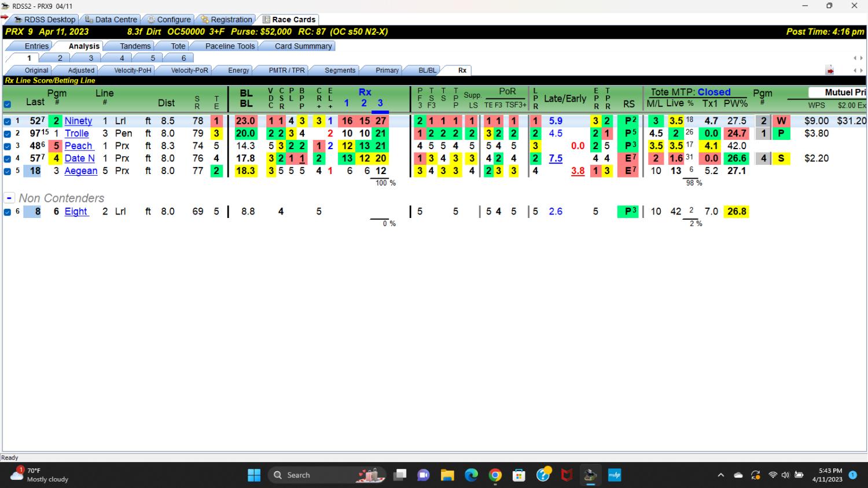Screen dimensions: 868x488
Task: Open the OneDrive cloud tray icon
Action: pos(738,475)
